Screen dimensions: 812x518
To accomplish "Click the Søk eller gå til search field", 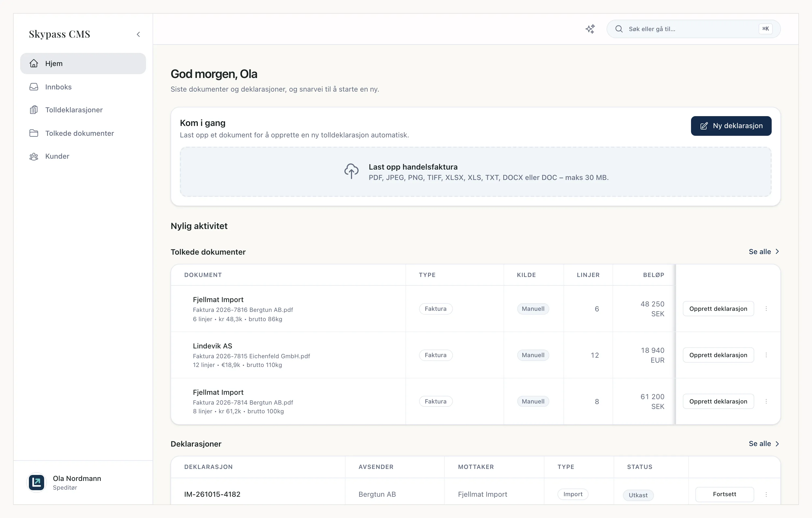I will click(694, 29).
